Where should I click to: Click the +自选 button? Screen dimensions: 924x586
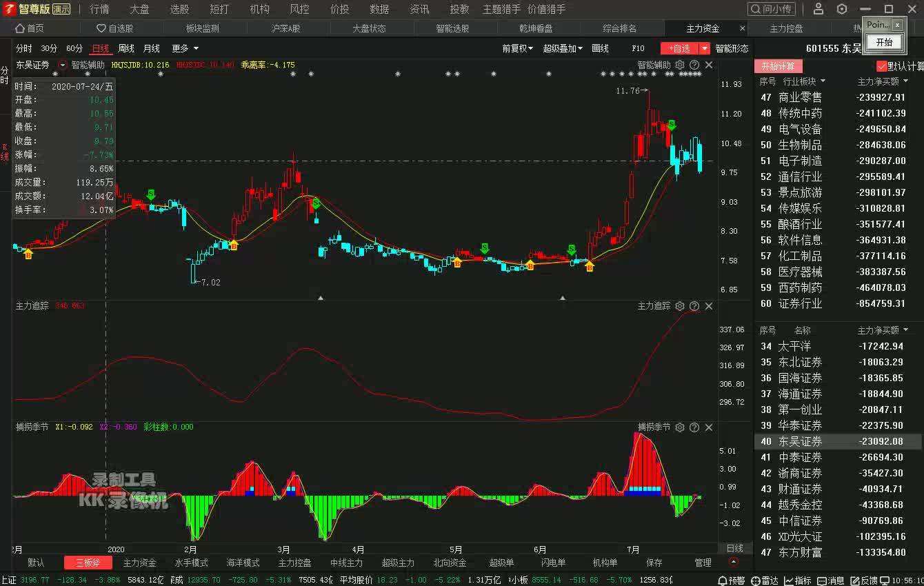679,48
